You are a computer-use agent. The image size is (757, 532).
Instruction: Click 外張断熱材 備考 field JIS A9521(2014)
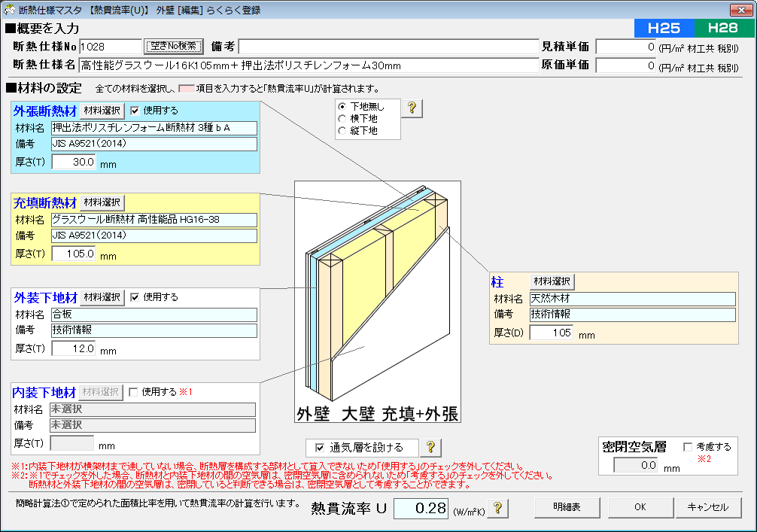pyautogui.click(x=154, y=144)
